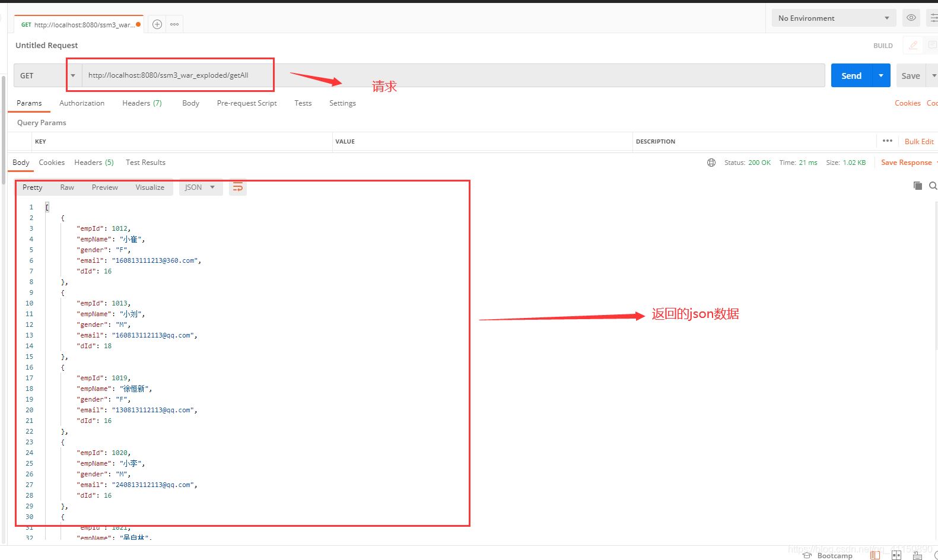Expand the No Environment dropdown

(x=834, y=18)
